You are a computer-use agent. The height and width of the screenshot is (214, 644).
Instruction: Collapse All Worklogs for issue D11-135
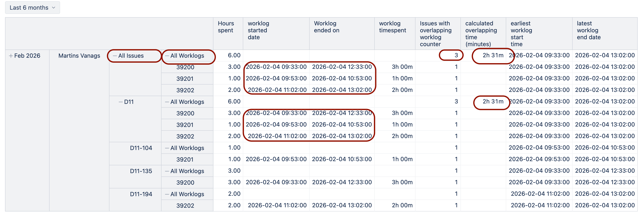coord(167,171)
